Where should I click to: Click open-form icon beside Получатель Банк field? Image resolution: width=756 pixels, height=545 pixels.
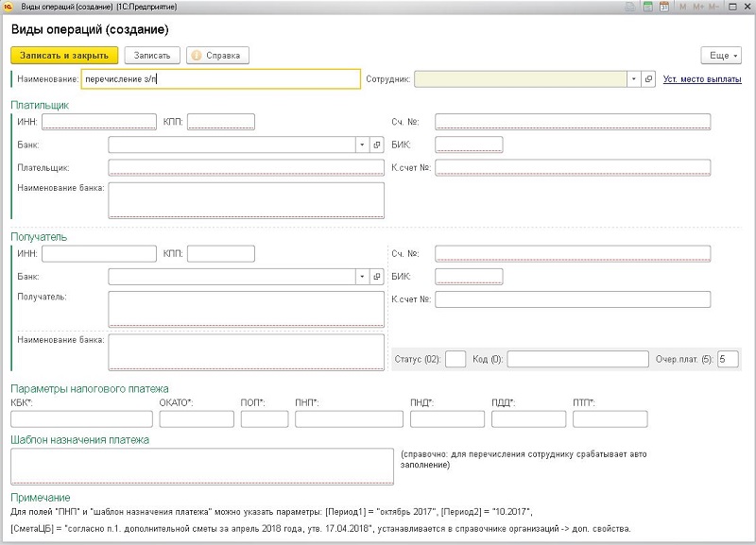(375, 277)
